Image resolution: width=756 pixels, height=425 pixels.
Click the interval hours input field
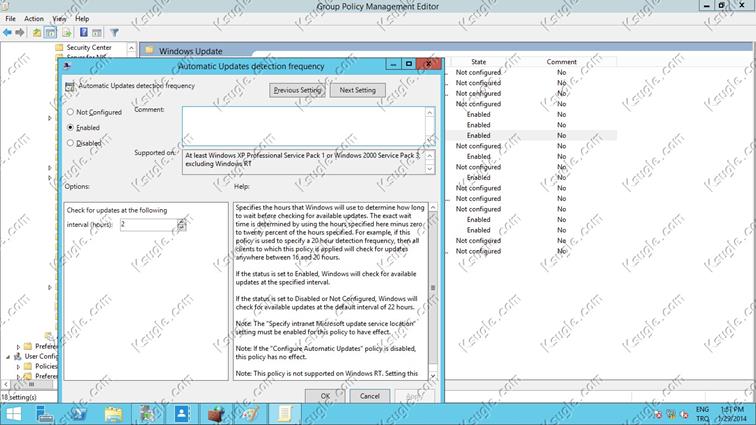(148, 224)
